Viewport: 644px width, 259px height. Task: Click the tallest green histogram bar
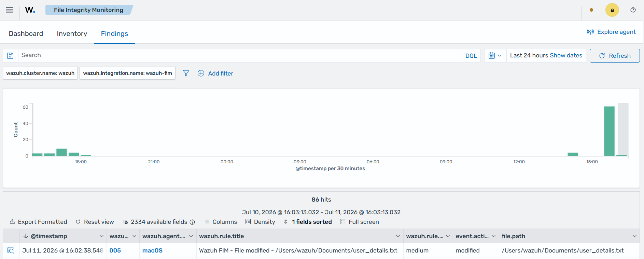[609, 131]
